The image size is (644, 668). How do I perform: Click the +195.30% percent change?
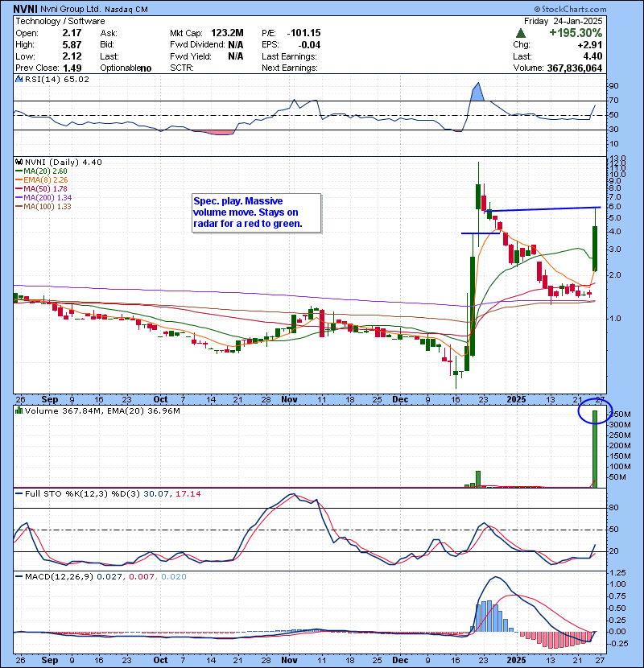click(x=576, y=33)
